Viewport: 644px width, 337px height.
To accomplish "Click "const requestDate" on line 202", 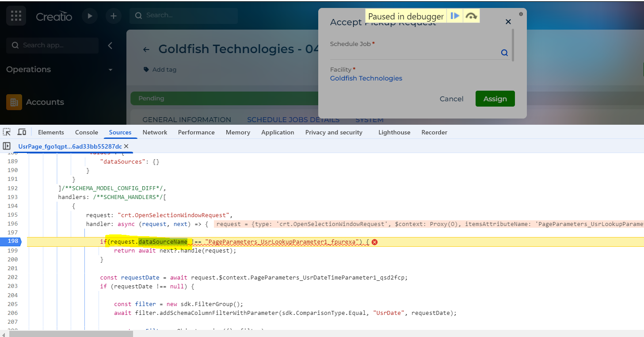I will 130,277.
